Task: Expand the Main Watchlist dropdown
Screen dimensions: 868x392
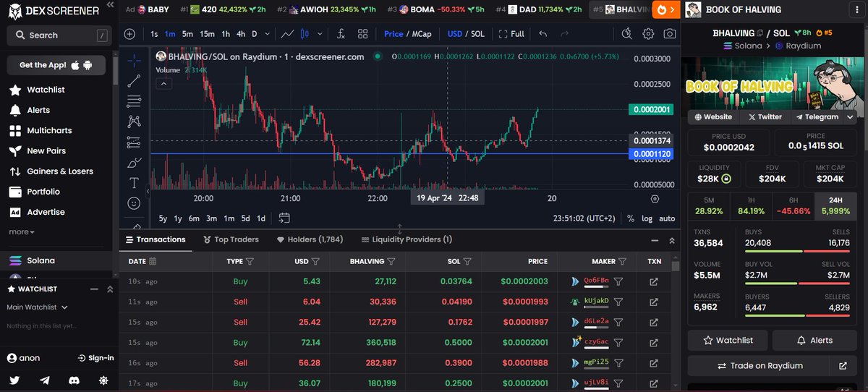Action: tap(37, 307)
